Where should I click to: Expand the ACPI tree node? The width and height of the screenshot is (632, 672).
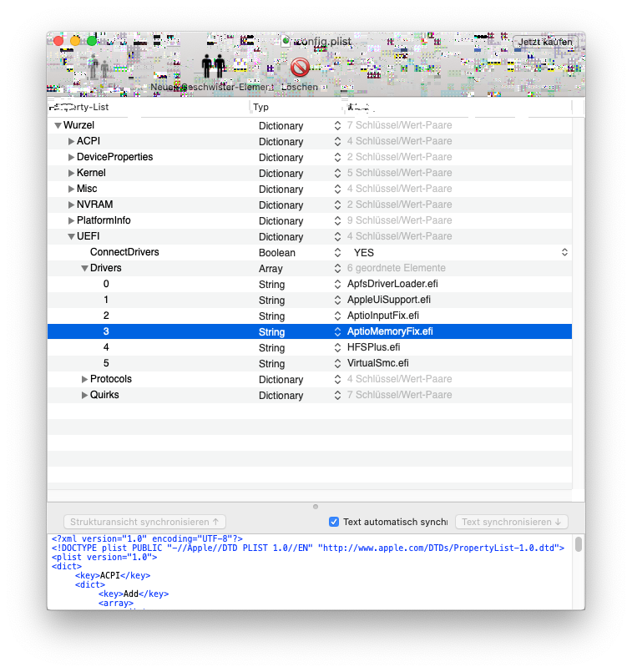click(71, 141)
